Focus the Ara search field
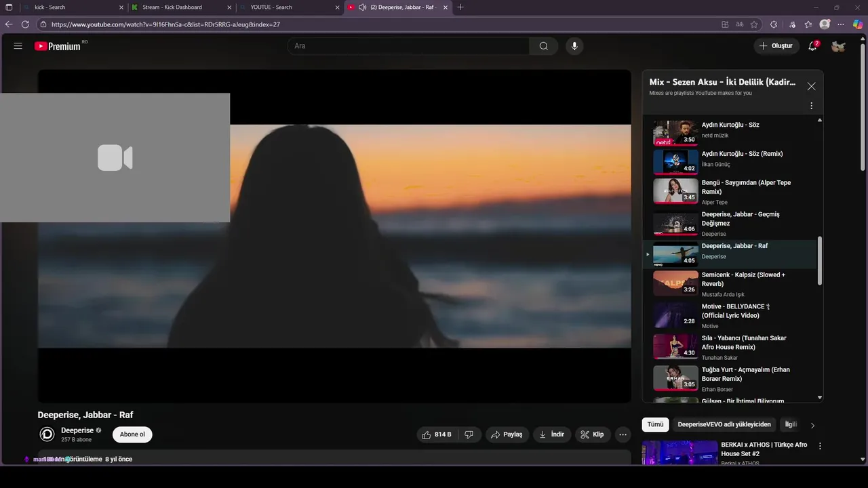The width and height of the screenshot is (868, 488). pos(409,46)
